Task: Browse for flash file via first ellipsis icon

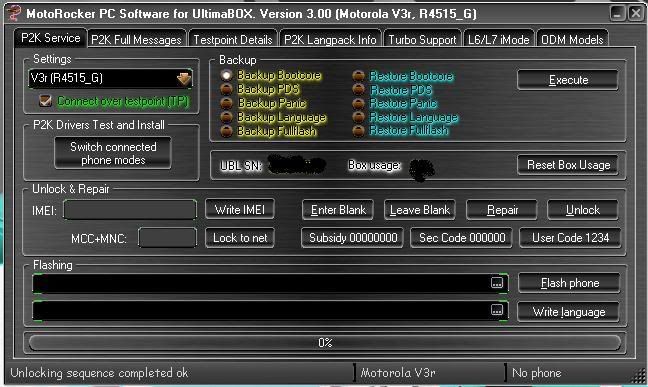Action: (497, 283)
